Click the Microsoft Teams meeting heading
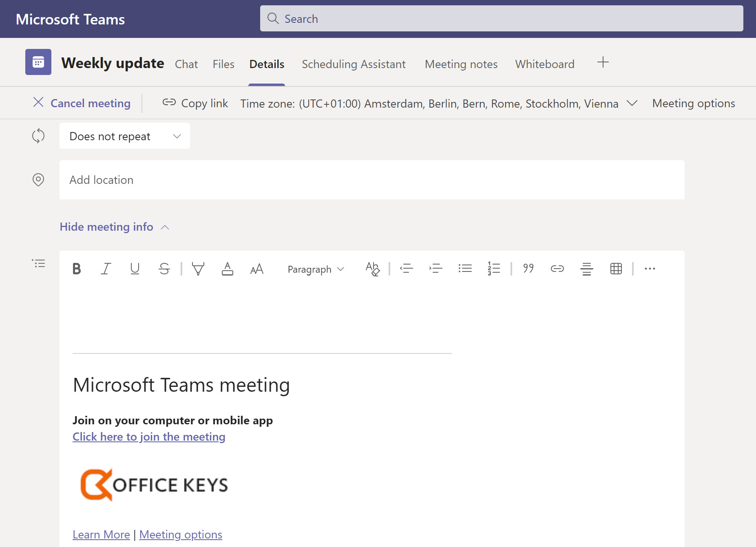 pos(181,385)
